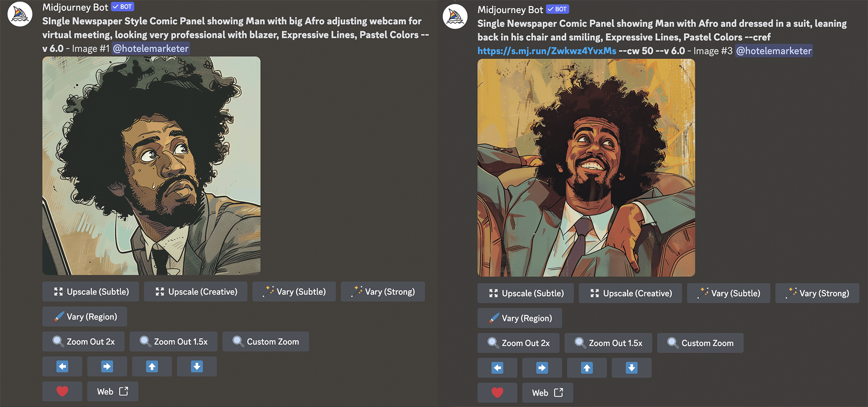This screenshot has width=868, height=407.
Task: Click the down pan arrow under Image #3
Action: [632, 368]
